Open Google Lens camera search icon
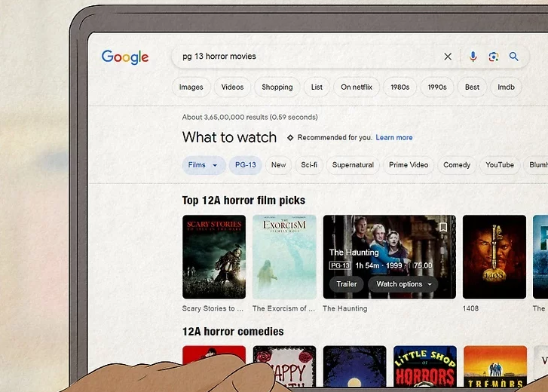Image resolution: width=548 pixels, height=392 pixels. coord(494,57)
